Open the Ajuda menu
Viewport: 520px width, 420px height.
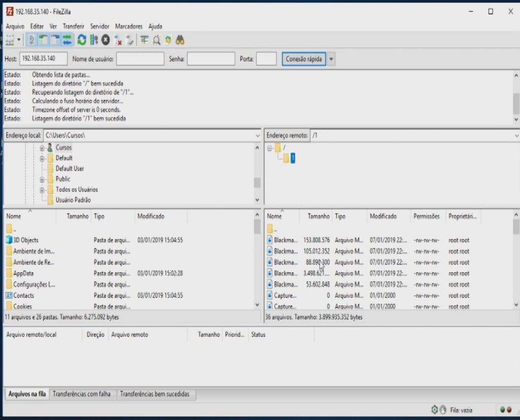point(155,26)
